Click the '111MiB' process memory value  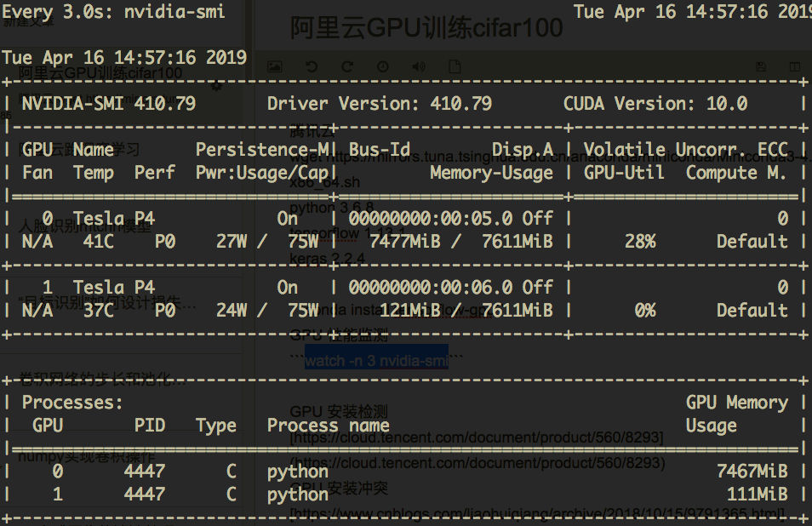point(758,494)
